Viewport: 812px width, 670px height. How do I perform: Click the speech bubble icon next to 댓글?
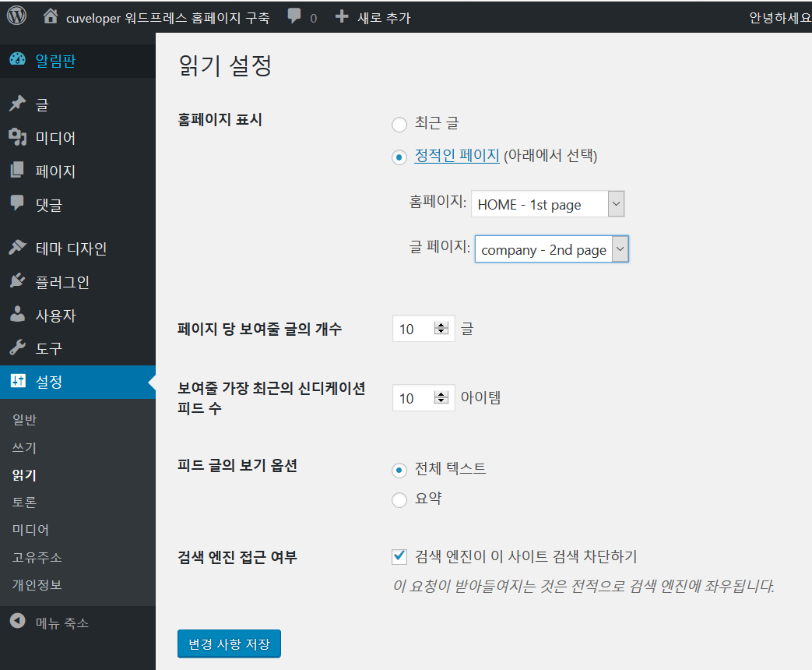(x=18, y=203)
